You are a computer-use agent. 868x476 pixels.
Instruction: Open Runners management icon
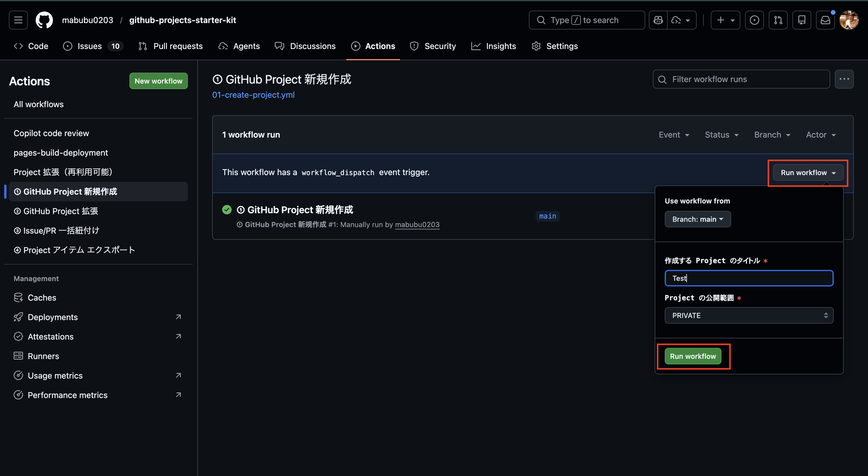pos(18,356)
